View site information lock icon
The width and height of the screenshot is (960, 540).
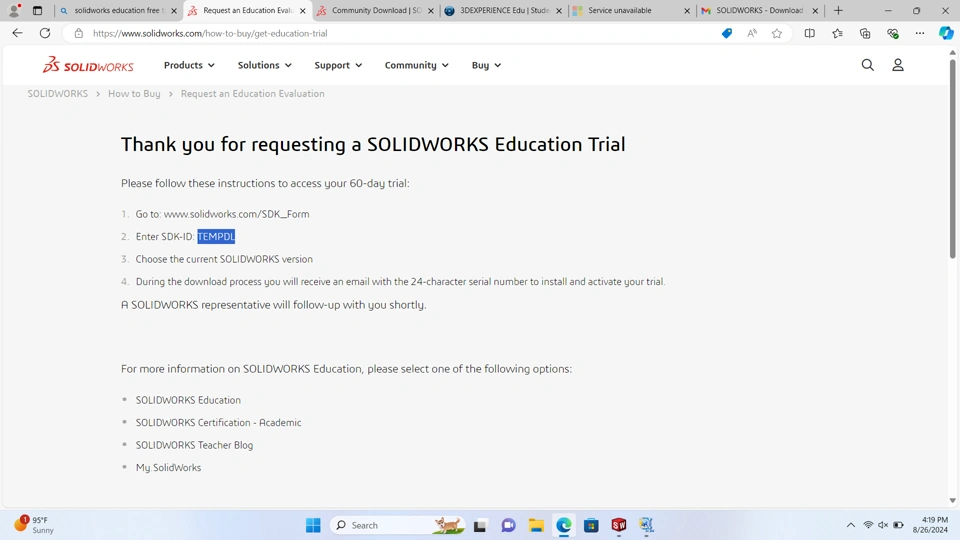pos(78,33)
